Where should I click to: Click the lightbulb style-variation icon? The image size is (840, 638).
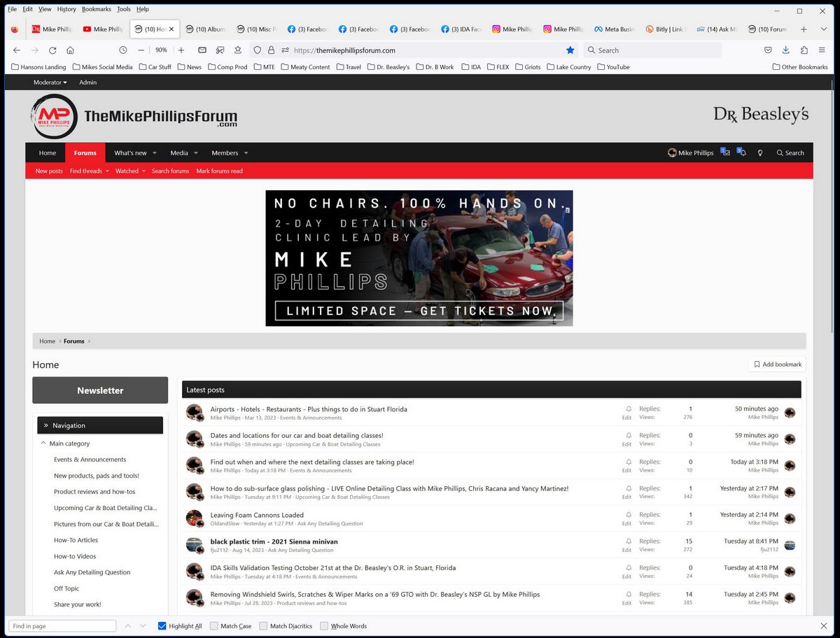pyautogui.click(x=760, y=153)
